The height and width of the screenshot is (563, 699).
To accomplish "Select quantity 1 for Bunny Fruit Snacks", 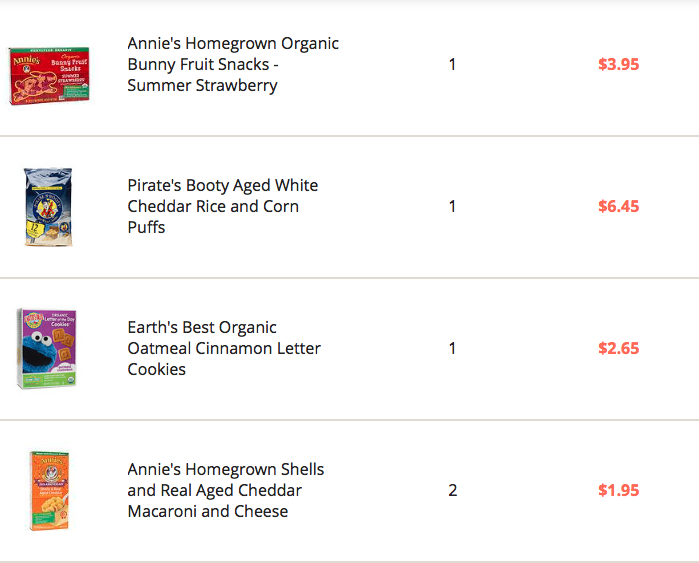I will [452, 65].
